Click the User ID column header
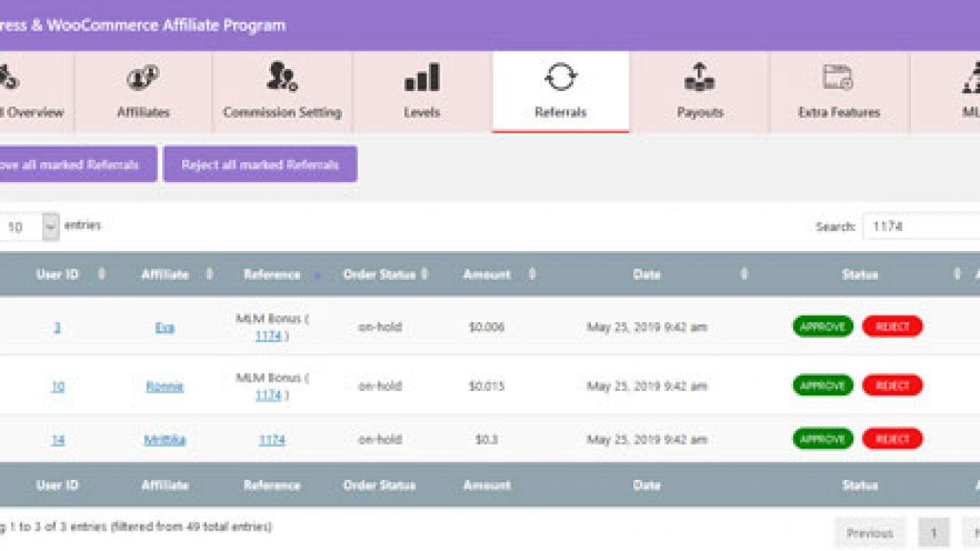Screen dimensions: 980x551 coord(57,274)
